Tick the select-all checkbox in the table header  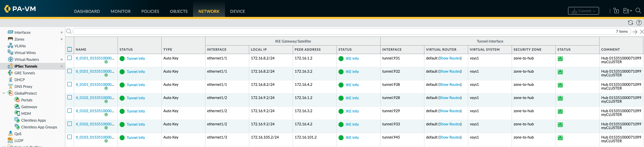point(70,49)
